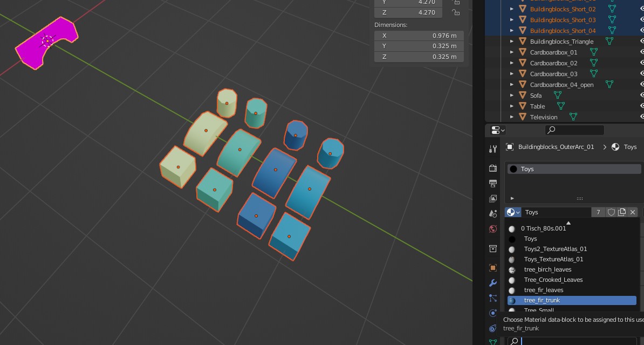Open the Output properties tab
Viewport: 644px width, 345px height.
pos(493,184)
